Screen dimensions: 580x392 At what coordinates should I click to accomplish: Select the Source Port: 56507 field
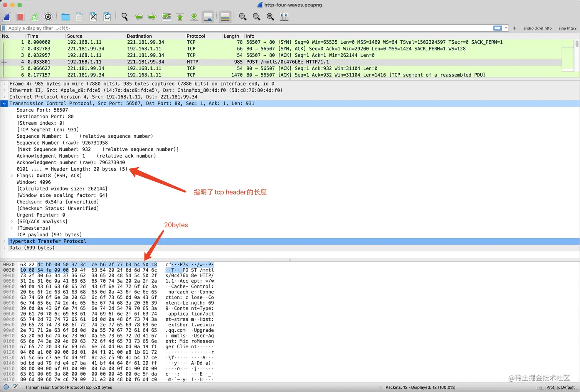click(x=42, y=110)
